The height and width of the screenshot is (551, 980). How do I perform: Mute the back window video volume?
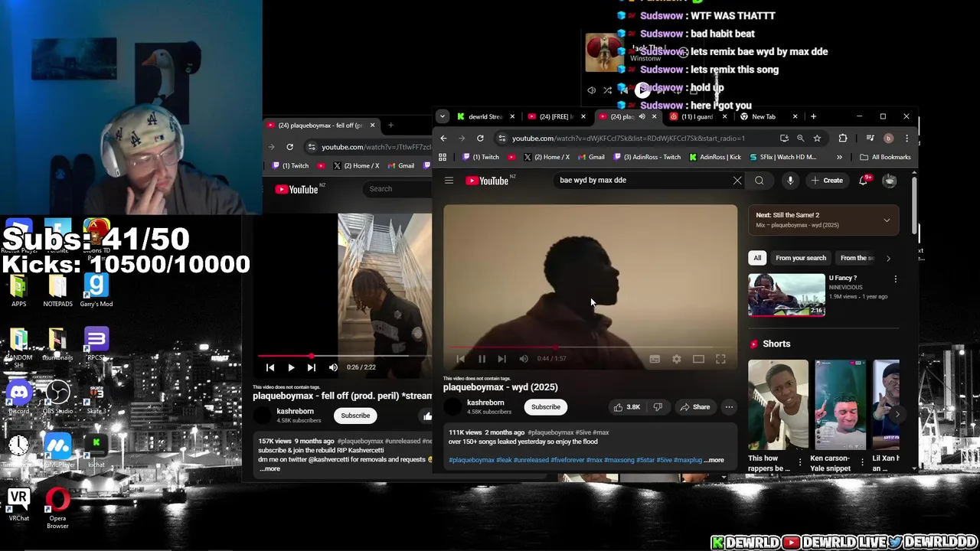[333, 367]
